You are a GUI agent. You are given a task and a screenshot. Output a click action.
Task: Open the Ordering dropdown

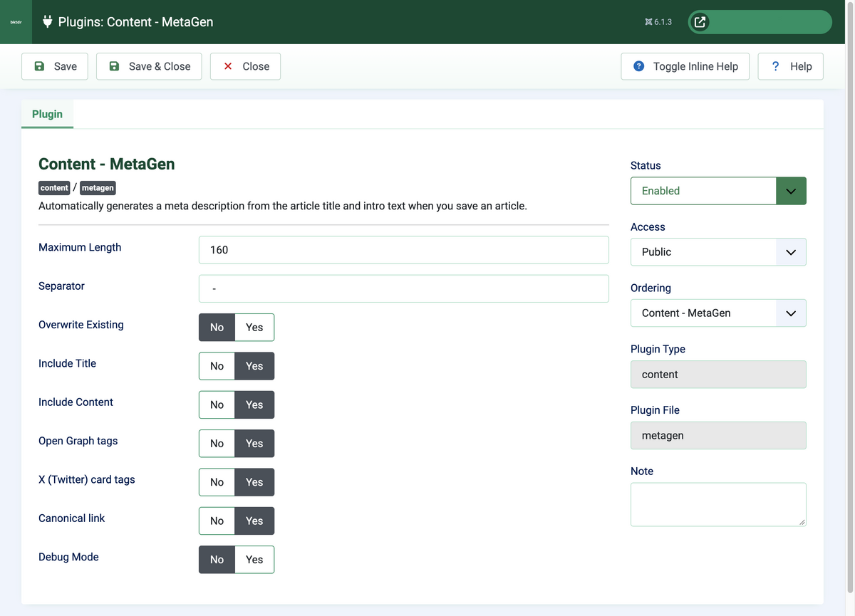click(x=718, y=313)
